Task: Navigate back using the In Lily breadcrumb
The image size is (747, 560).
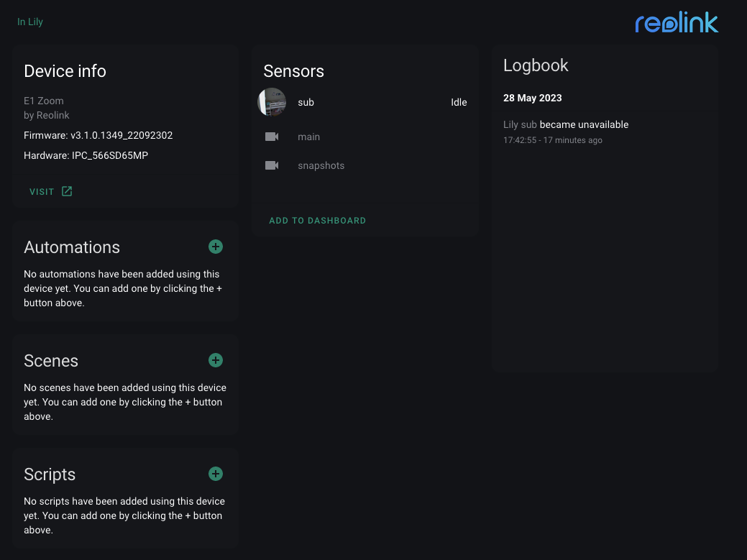Action: pyautogui.click(x=30, y=22)
